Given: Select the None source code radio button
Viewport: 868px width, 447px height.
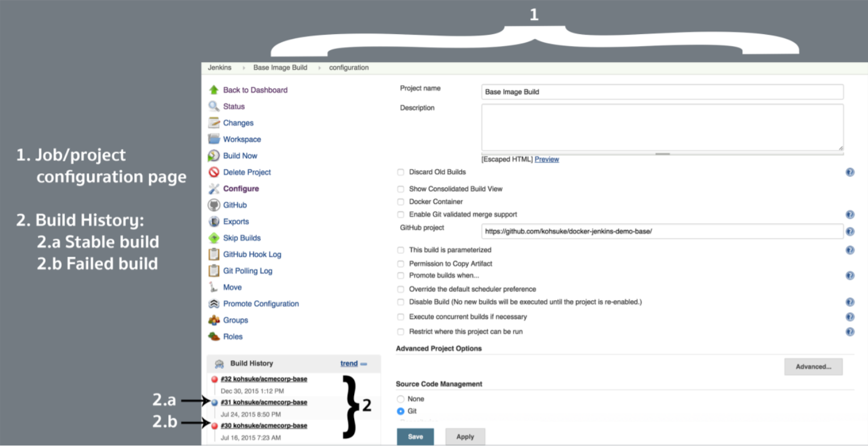Looking at the screenshot, I should pyautogui.click(x=401, y=399).
